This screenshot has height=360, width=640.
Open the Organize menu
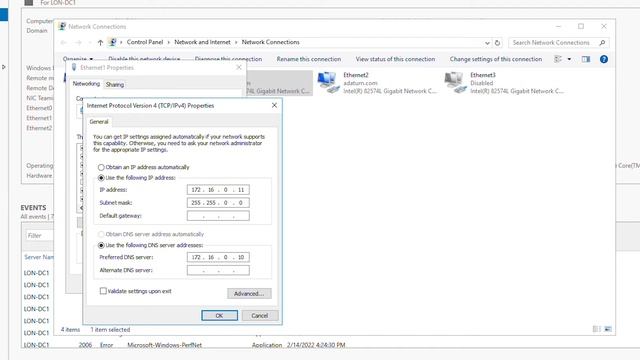click(x=78, y=59)
